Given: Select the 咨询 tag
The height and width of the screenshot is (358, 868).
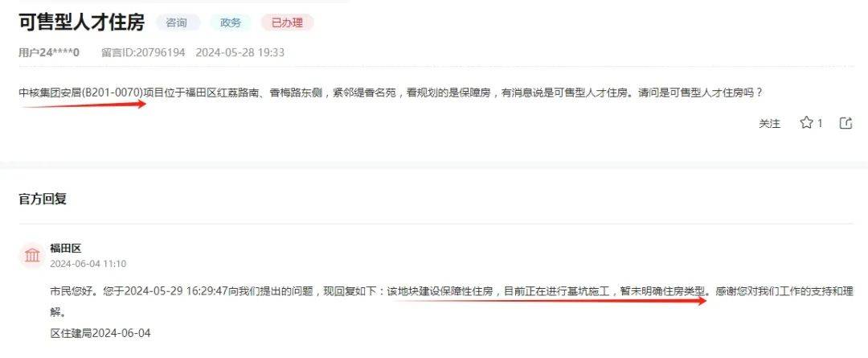Looking at the screenshot, I should click(x=177, y=23).
